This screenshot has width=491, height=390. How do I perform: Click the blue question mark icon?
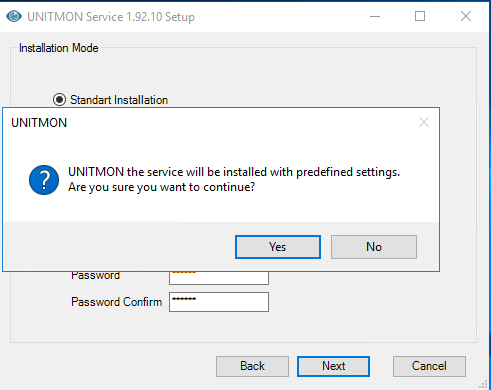coord(44,180)
